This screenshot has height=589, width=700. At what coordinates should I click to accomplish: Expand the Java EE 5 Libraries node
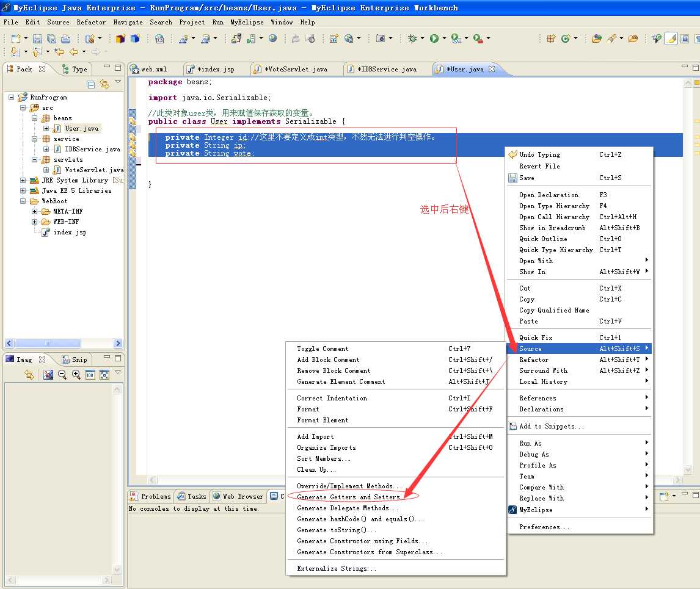[x=23, y=190]
